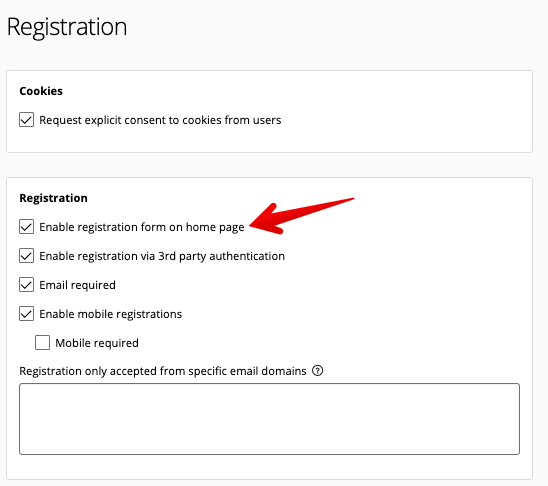This screenshot has height=486, width=548.
Task: Click the 'Email required' label text
Action: click(x=77, y=285)
